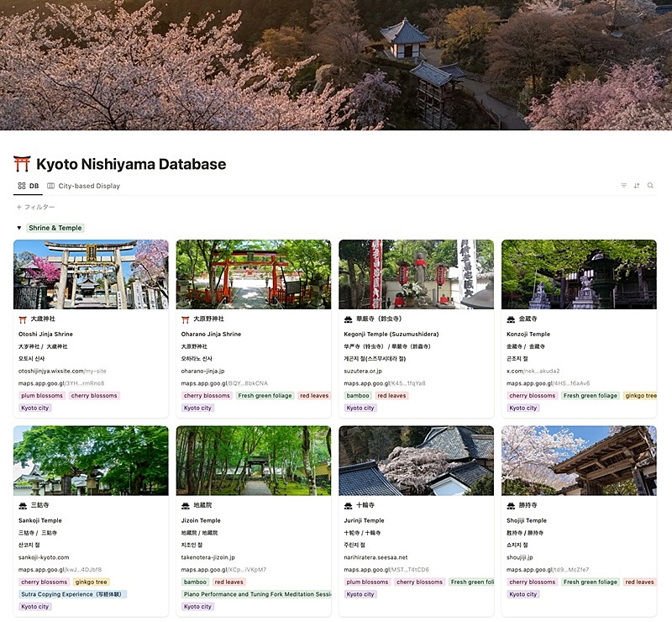Add a filter with the フィルター button

(35, 207)
